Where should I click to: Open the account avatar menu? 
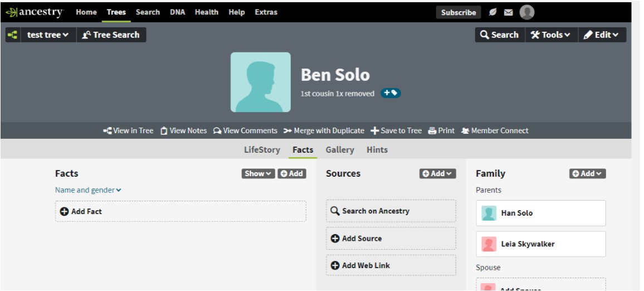tap(527, 12)
